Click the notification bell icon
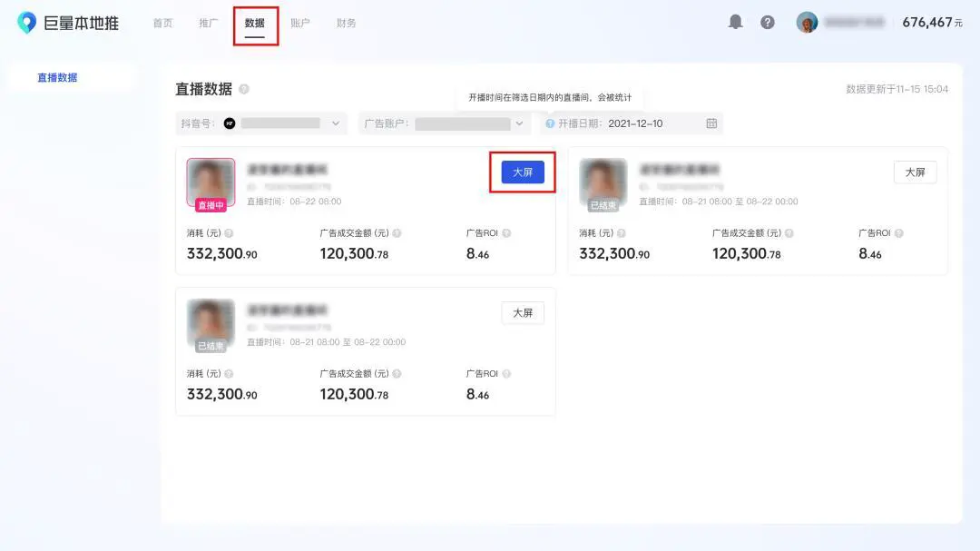 [x=735, y=22]
